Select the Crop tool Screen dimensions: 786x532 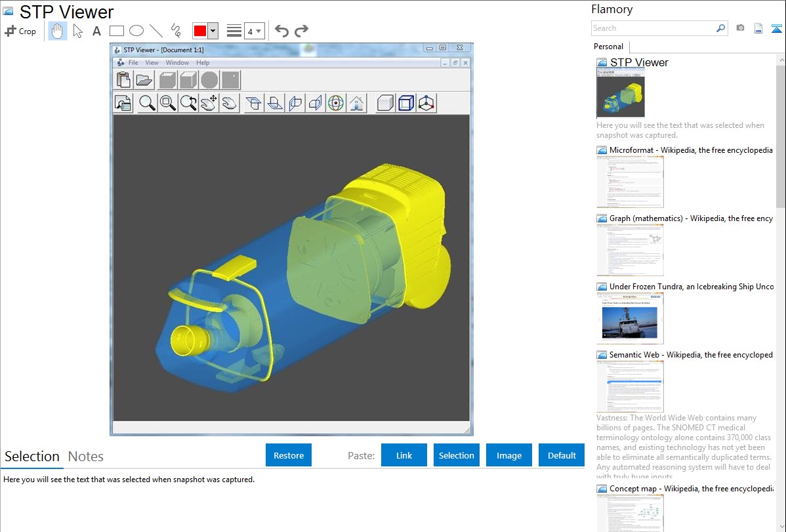pos(20,31)
